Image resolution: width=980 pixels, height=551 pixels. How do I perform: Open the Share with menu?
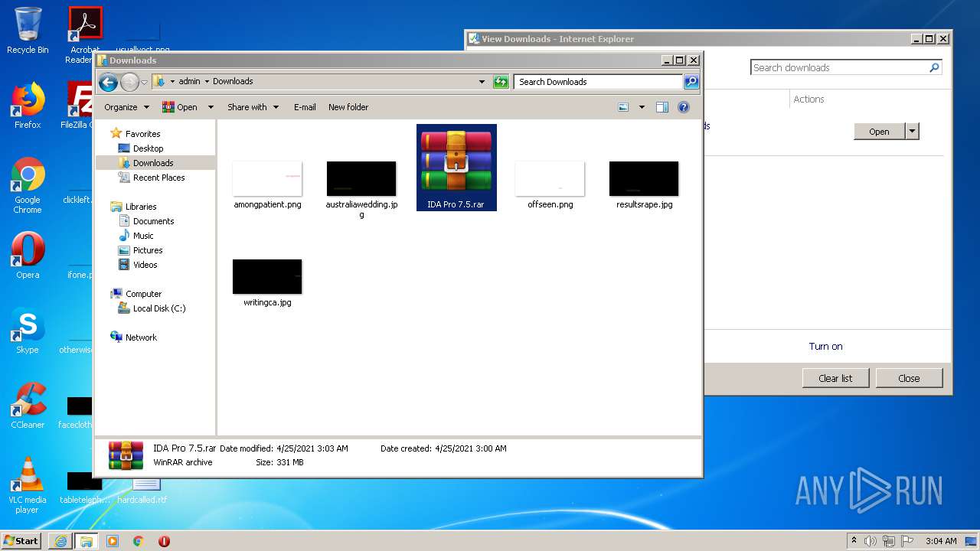click(253, 107)
